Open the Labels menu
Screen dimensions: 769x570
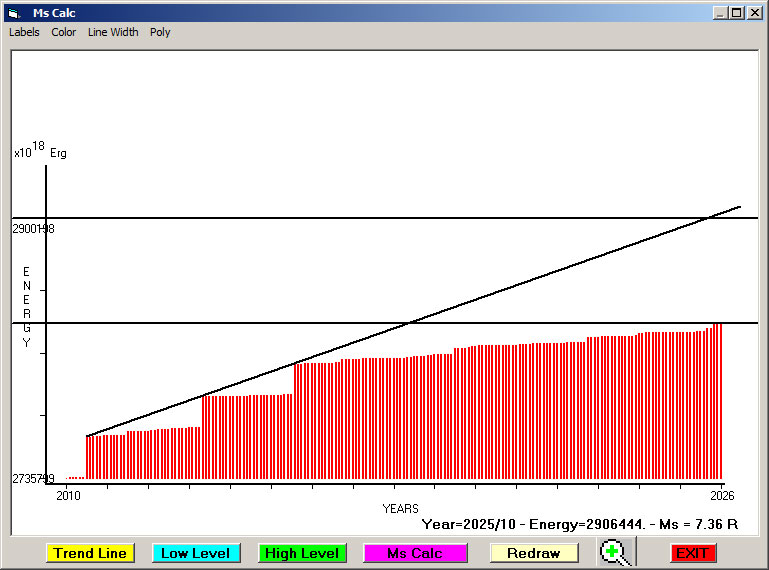[24, 32]
